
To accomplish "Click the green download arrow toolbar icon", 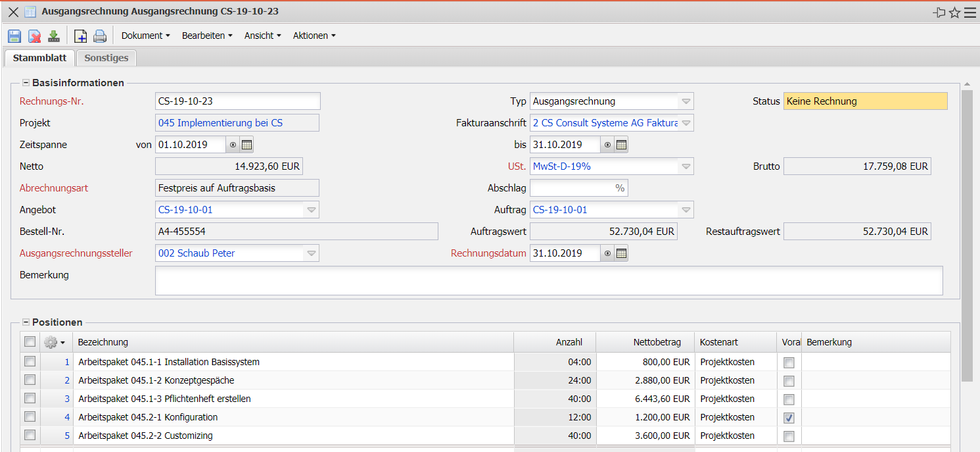I will pos(54,36).
